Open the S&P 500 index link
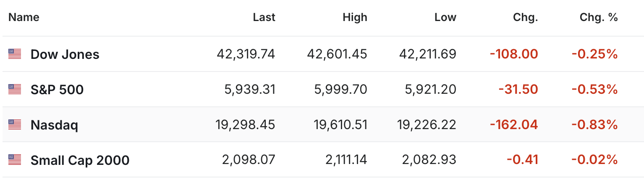The image size is (644, 180). pyautogui.click(x=57, y=90)
